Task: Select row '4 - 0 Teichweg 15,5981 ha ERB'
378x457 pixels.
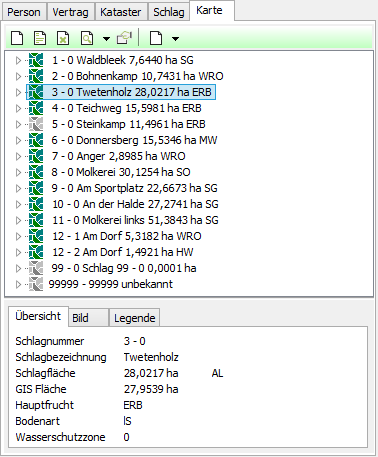Action: tap(127, 108)
